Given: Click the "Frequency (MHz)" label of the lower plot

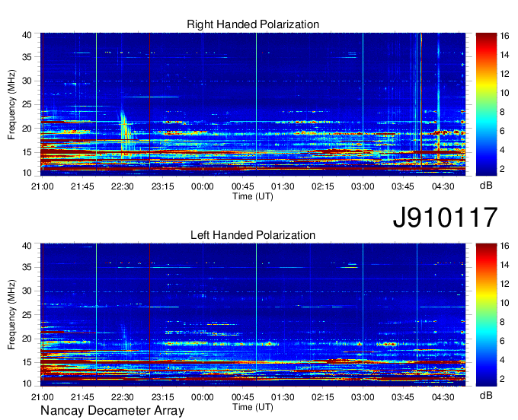Looking at the screenshot, I should (x=11, y=315).
